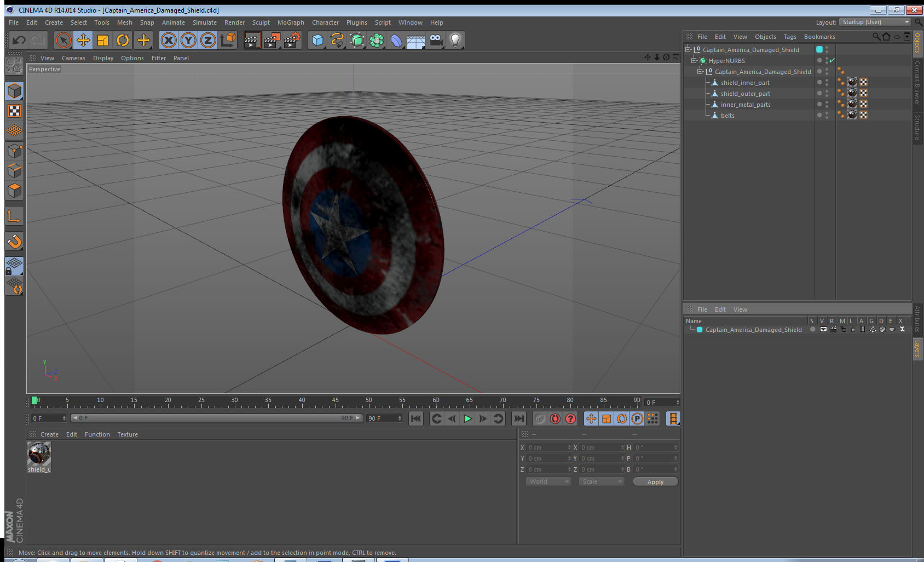Go to start of animation

point(416,418)
